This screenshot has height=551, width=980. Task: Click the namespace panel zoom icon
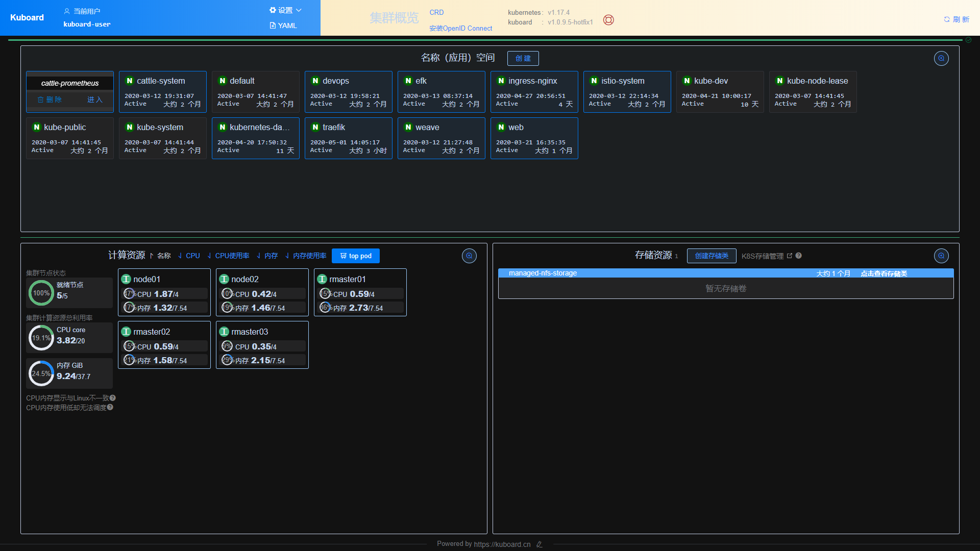coord(941,58)
